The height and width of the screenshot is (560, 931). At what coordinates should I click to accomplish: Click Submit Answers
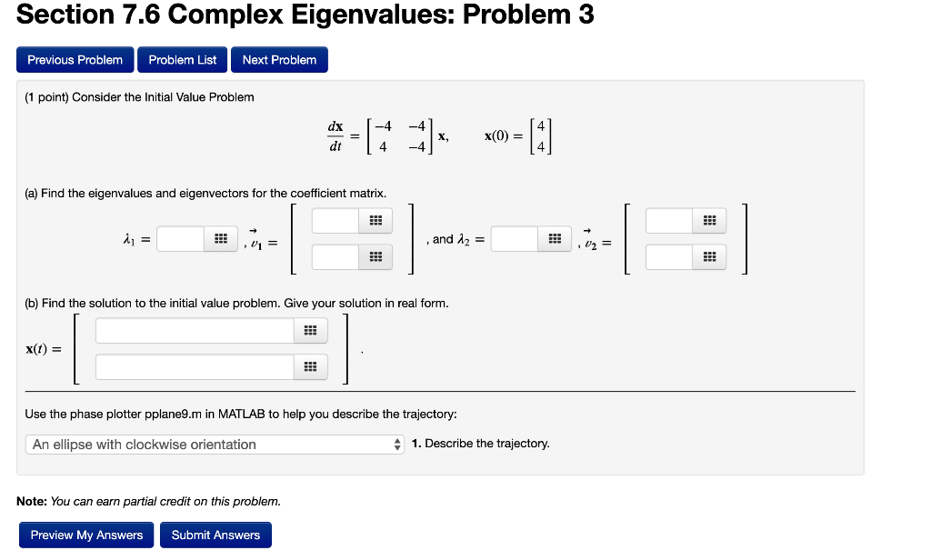(x=215, y=535)
